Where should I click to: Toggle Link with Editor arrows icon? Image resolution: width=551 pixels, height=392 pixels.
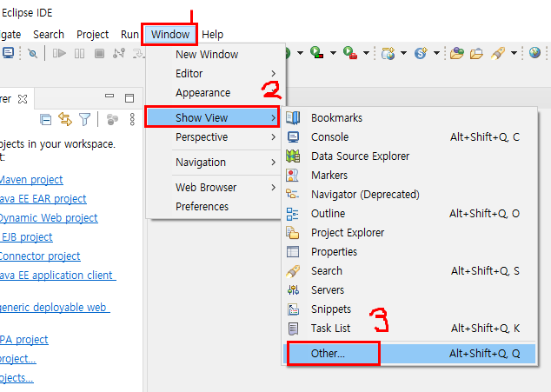[65, 119]
